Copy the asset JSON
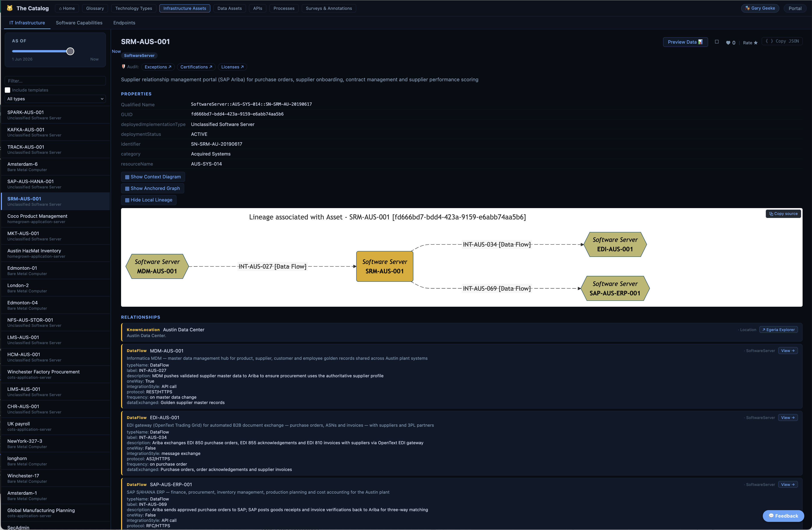 point(782,41)
